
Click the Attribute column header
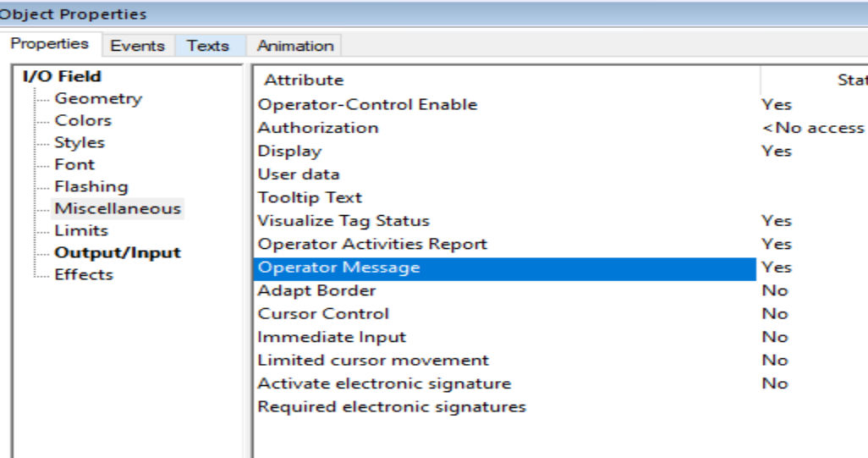305,80
